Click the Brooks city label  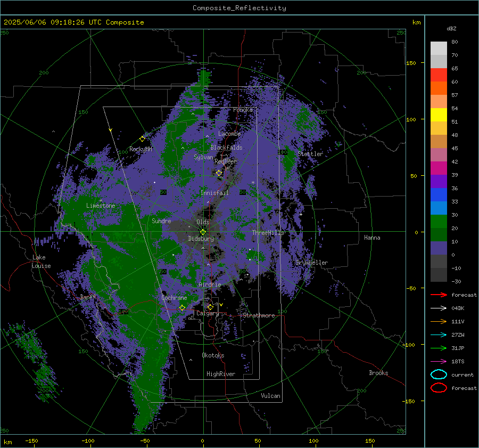pyautogui.click(x=378, y=373)
